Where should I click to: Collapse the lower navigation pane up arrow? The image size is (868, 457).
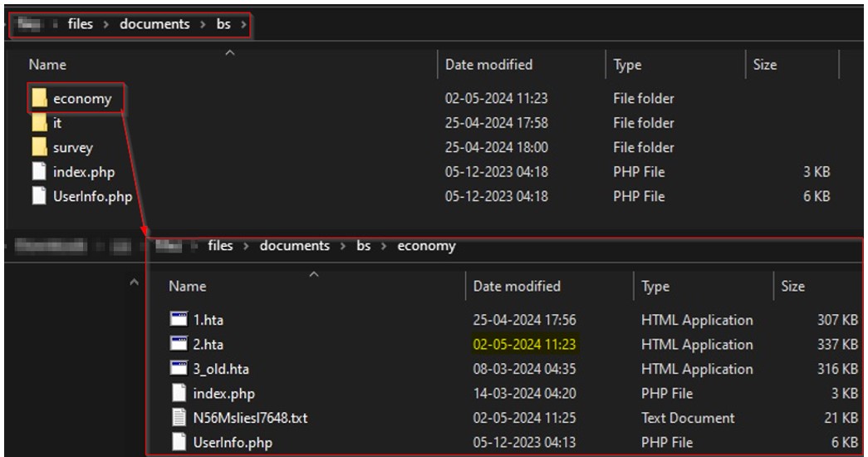pyautogui.click(x=135, y=286)
